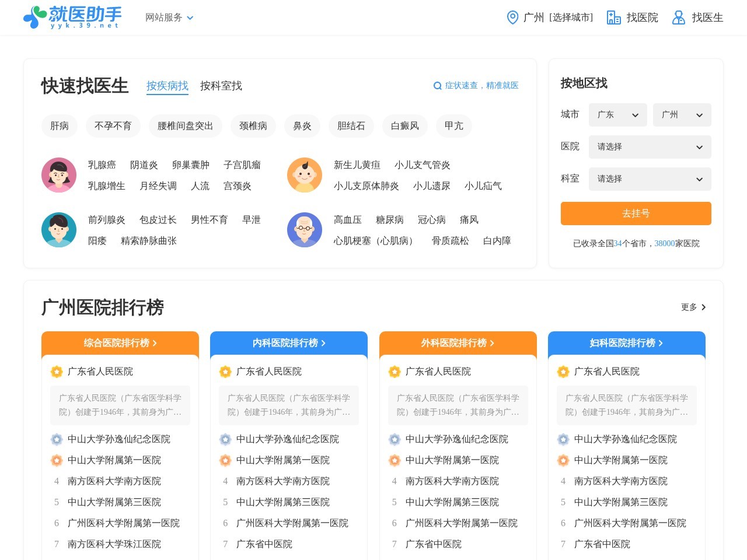Image resolution: width=747 pixels, height=560 pixels.
Task: Click the baby avatar for pediatric diseases
Action: coord(305,174)
